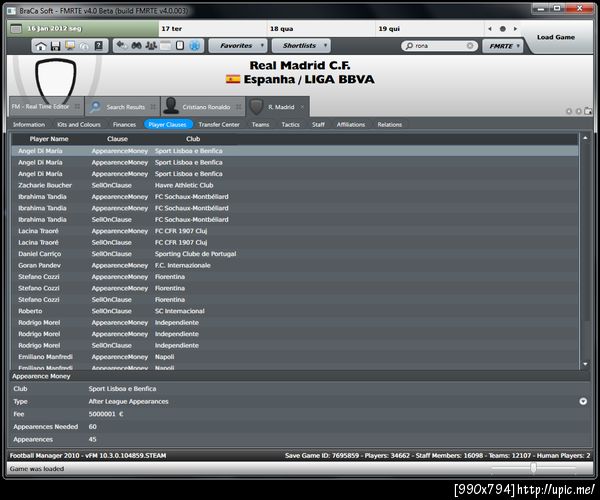Image resolution: width=600 pixels, height=500 pixels.
Task: Click the magnifier icon inside search box
Action: [x=409, y=46]
